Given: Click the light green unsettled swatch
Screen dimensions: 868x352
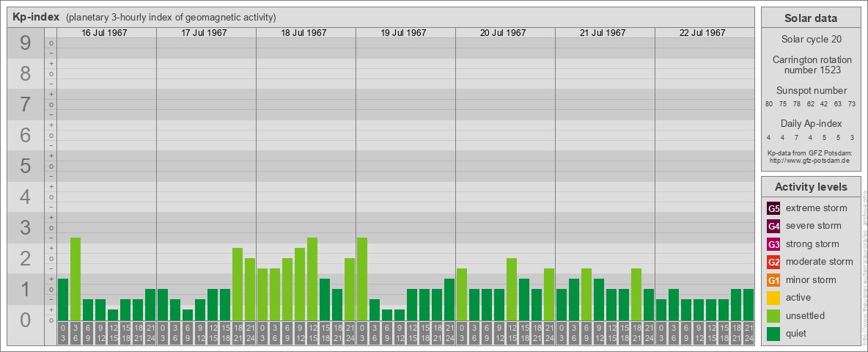Looking at the screenshot, I should pos(773,315).
